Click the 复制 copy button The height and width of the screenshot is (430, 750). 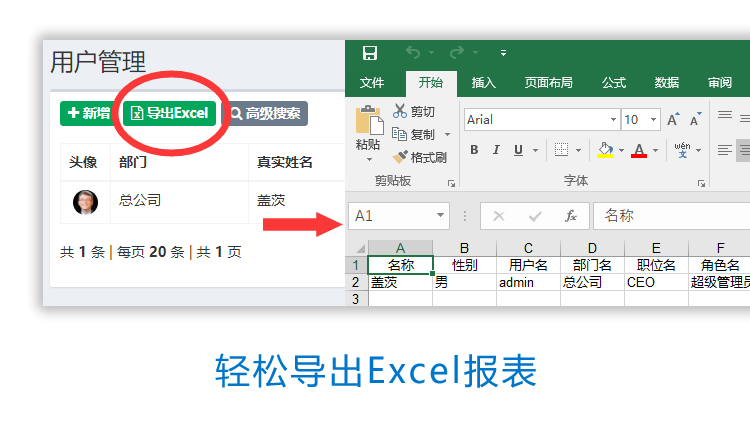click(414, 134)
